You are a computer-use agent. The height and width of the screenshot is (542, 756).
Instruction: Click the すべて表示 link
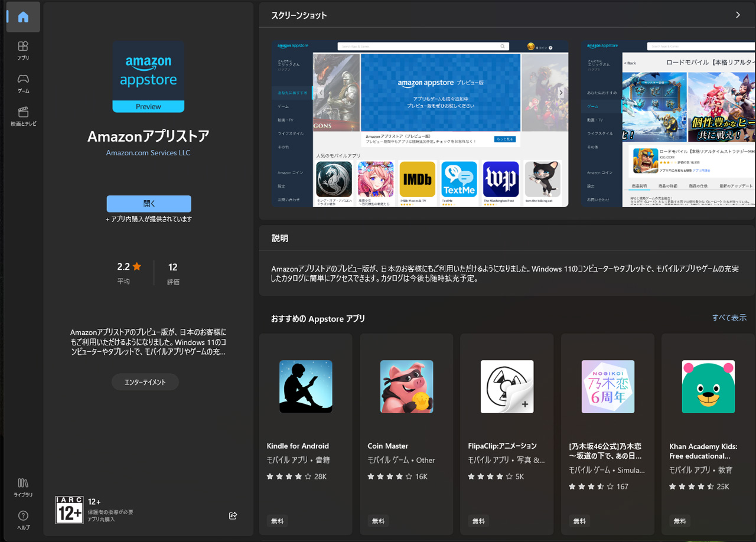729,318
